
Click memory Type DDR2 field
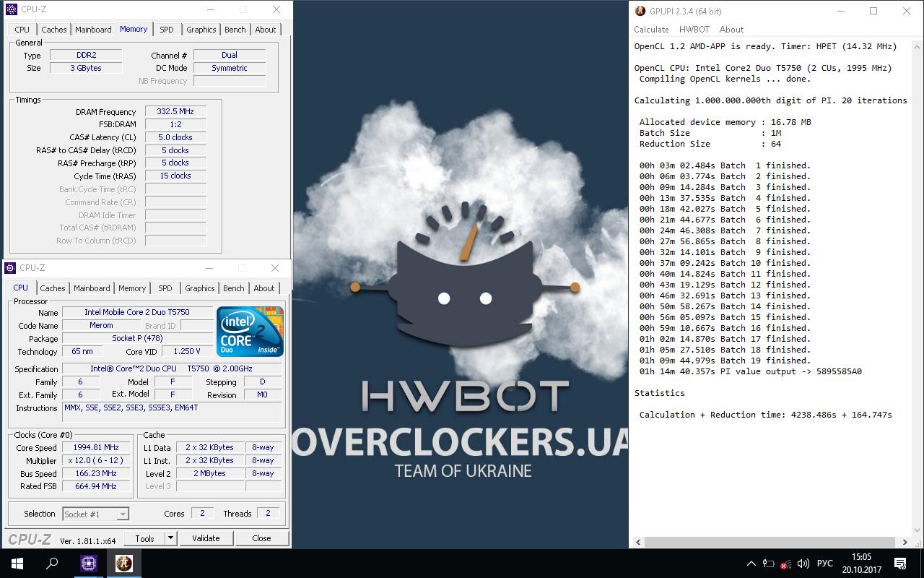(86, 55)
